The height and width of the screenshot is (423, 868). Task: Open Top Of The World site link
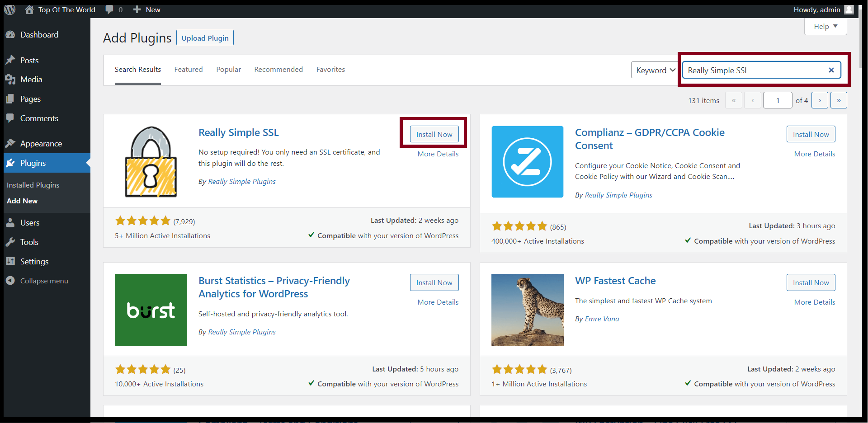(66, 9)
